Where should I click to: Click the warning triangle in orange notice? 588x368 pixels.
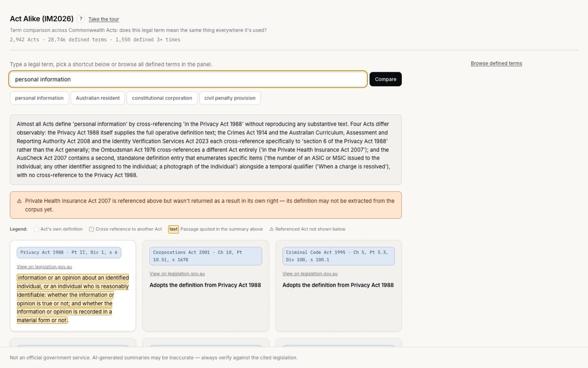(x=19, y=201)
